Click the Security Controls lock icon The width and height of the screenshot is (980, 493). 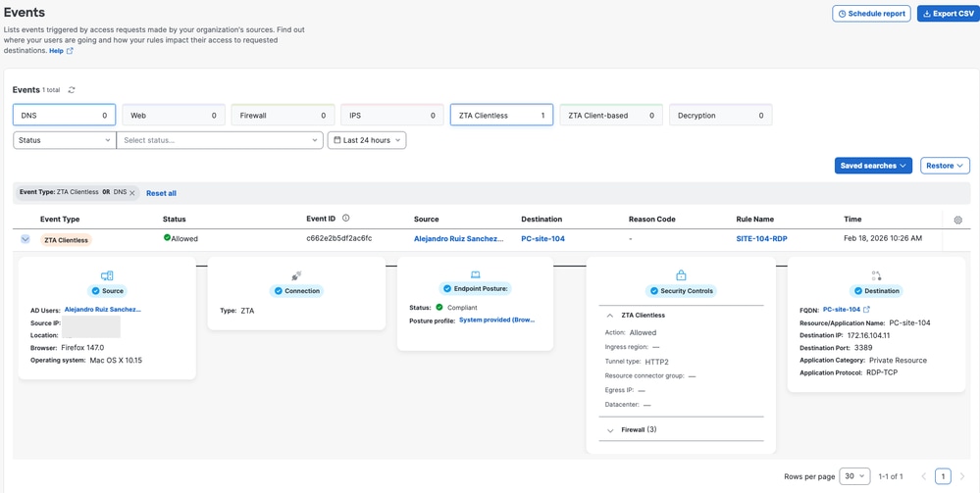click(681, 276)
